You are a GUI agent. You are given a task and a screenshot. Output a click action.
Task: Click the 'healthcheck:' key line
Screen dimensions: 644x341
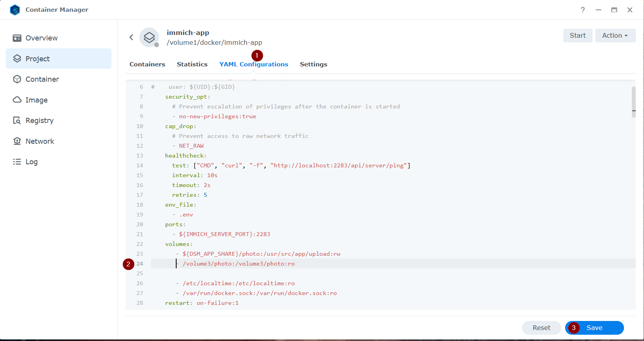(186, 156)
